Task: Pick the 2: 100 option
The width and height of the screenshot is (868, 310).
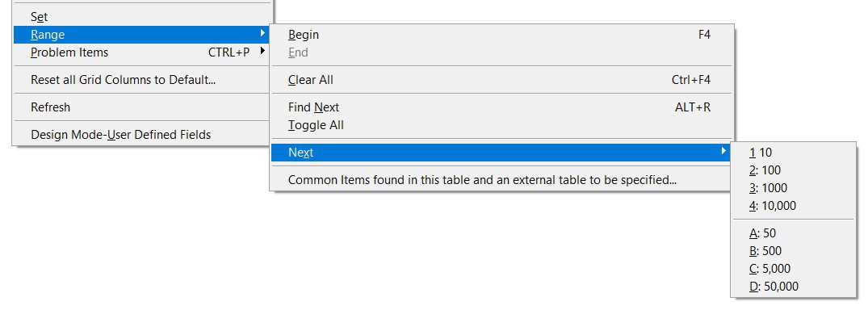Action: [793, 170]
